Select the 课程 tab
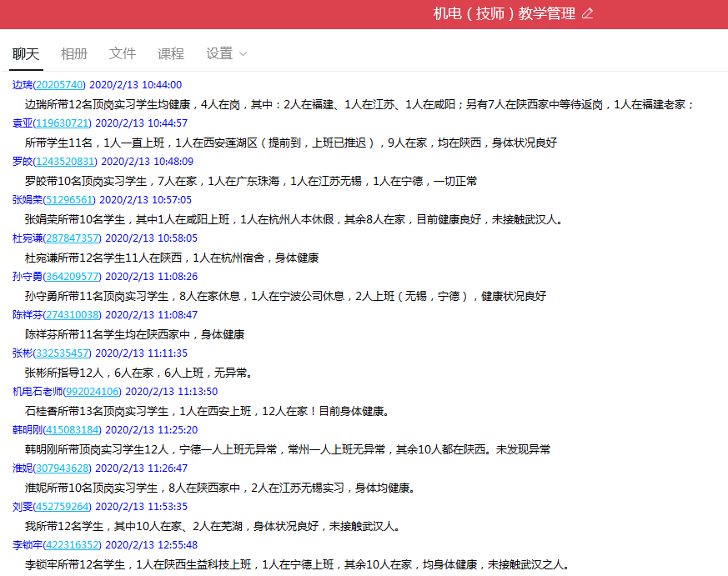Image resolution: width=728 pixels, height=576 pixels. pyautogui.click(x=171, y=53)
